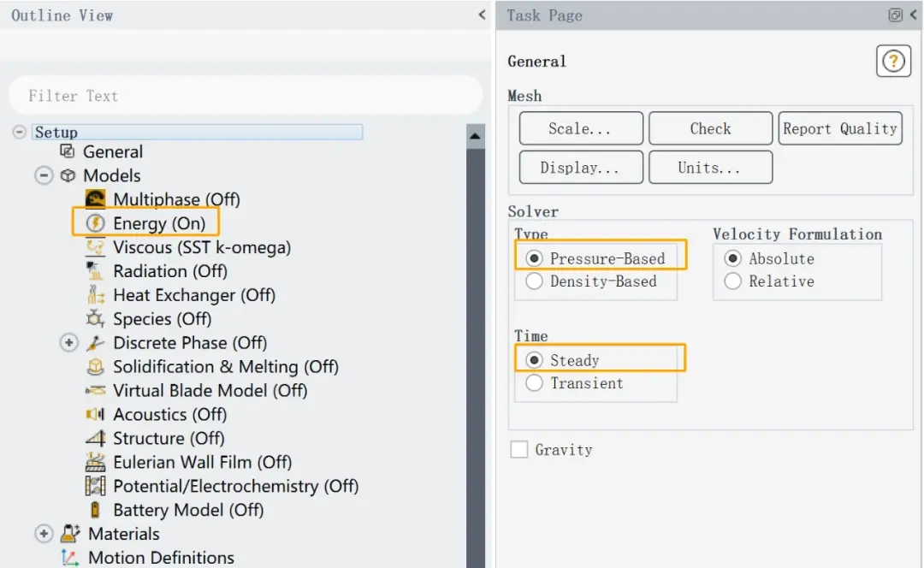Click the mesh Check button
The width and height of the screenshot is (924, 568).
tap(711, 128)
